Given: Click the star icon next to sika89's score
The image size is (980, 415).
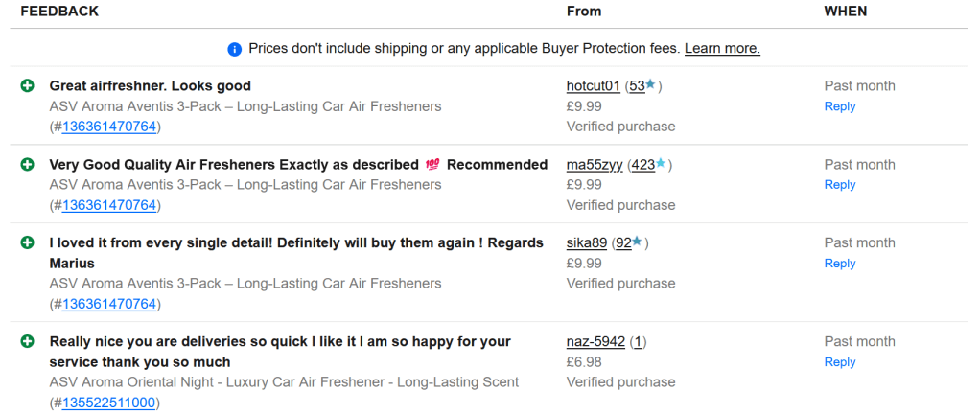Looking at the screenshot, I should (637, 242).
